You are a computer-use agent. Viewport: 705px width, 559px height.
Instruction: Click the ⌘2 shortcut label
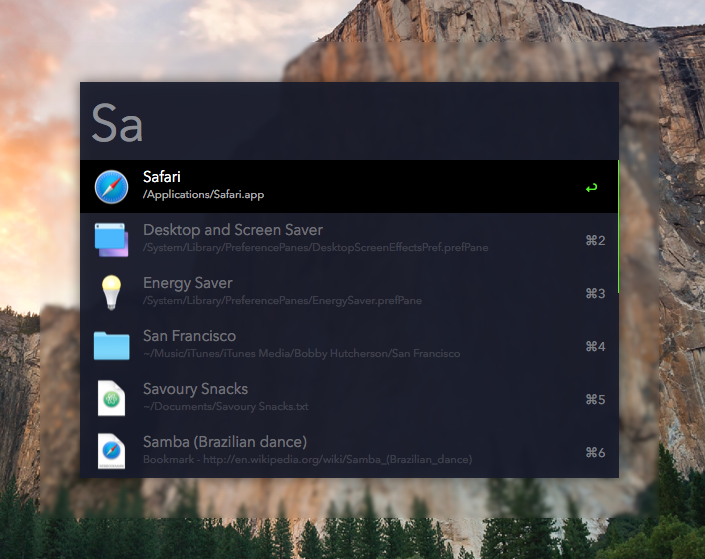595,240
